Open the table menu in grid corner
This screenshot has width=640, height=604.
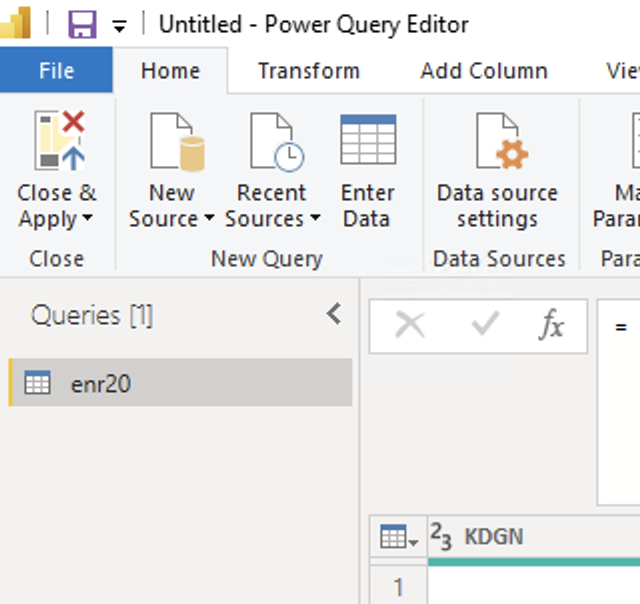[x=398, y=536]
